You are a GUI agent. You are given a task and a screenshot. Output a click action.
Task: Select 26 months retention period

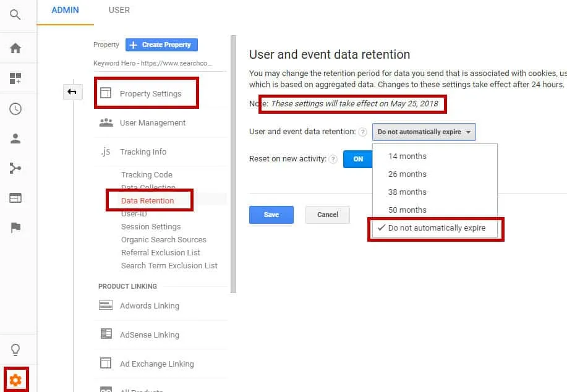click(409, 174)
